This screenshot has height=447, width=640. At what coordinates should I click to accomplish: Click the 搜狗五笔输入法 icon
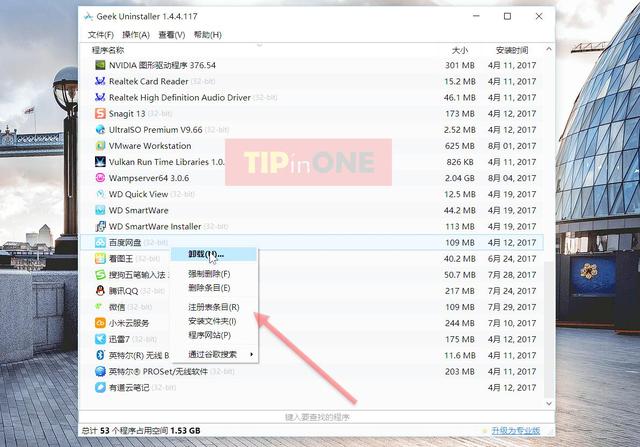click(100, 275)
